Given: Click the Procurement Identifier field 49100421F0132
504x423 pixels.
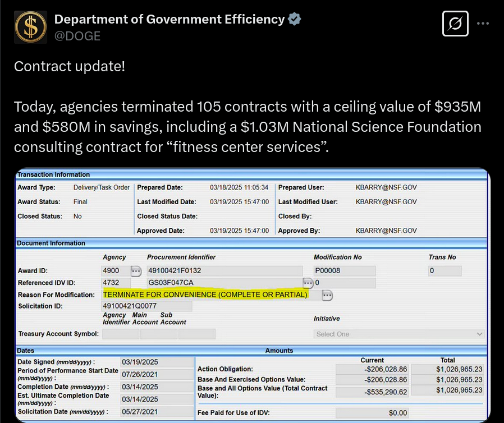Looking at the screenshot, I should tap(224, 271).
